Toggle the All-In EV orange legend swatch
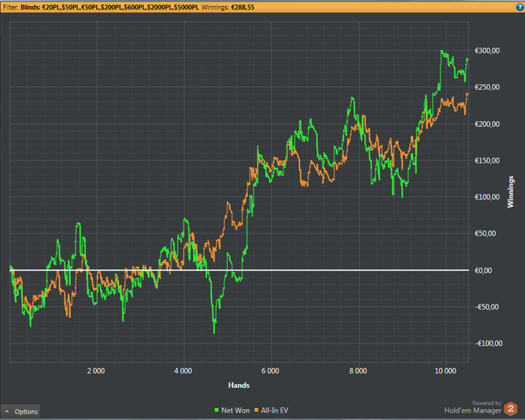The image size is (525, 420). (x=256, y=410)
